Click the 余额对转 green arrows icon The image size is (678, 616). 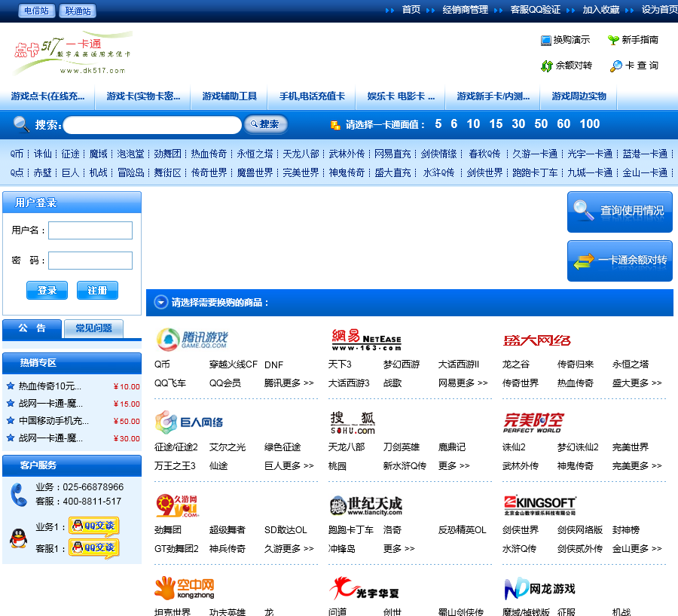click(x=547, y=66)
